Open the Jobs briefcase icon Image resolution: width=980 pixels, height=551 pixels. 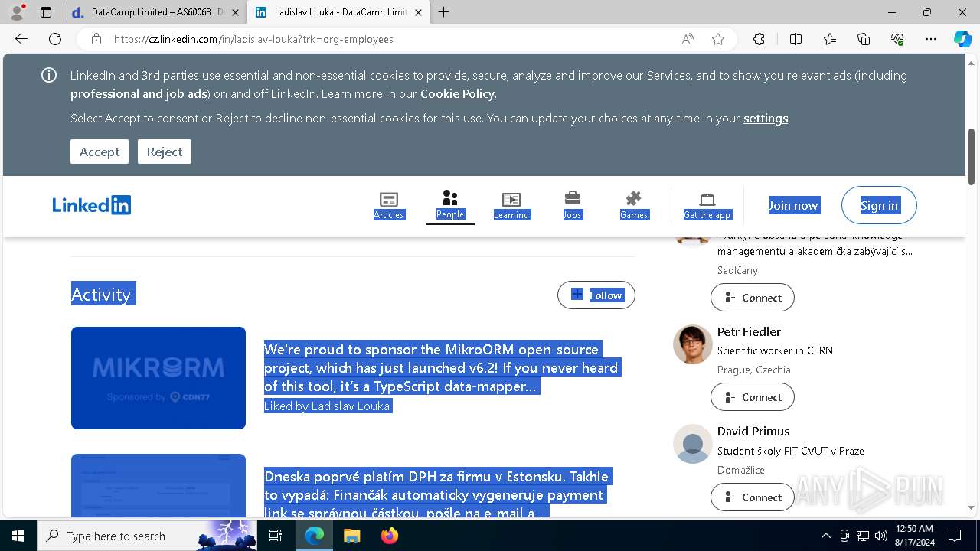click(573, 206)
